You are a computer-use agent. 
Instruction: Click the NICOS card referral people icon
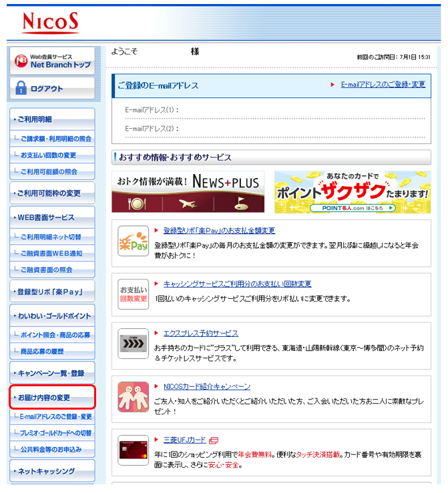click(133, 397)
